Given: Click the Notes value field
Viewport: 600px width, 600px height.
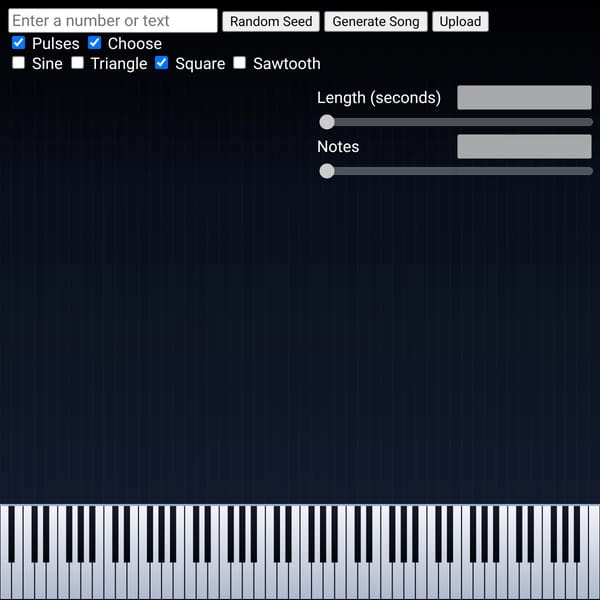Looking at the screenshot, I should pyautogui.click(x=524, y=147).
